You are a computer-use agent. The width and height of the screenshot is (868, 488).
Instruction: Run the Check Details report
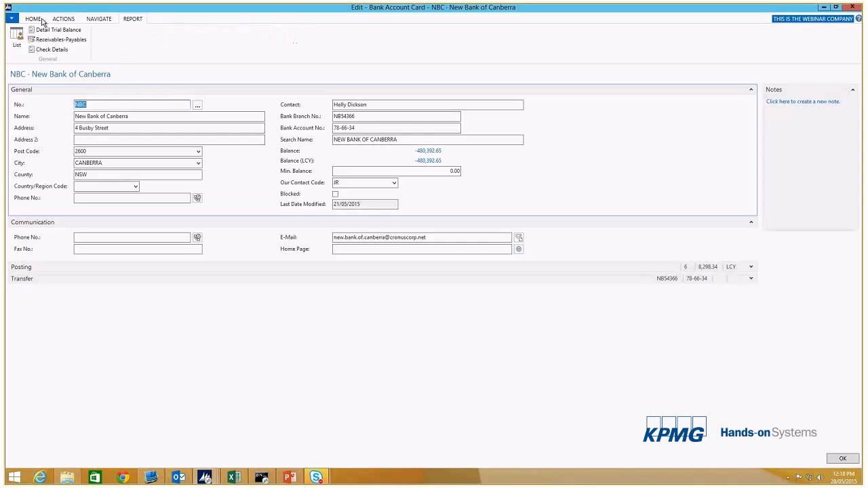[48, 49]
